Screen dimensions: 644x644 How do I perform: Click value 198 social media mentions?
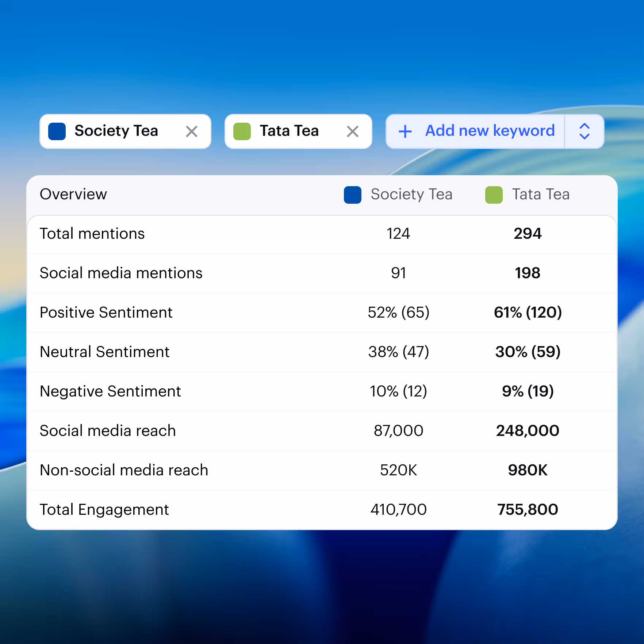(x=528, y=273)
